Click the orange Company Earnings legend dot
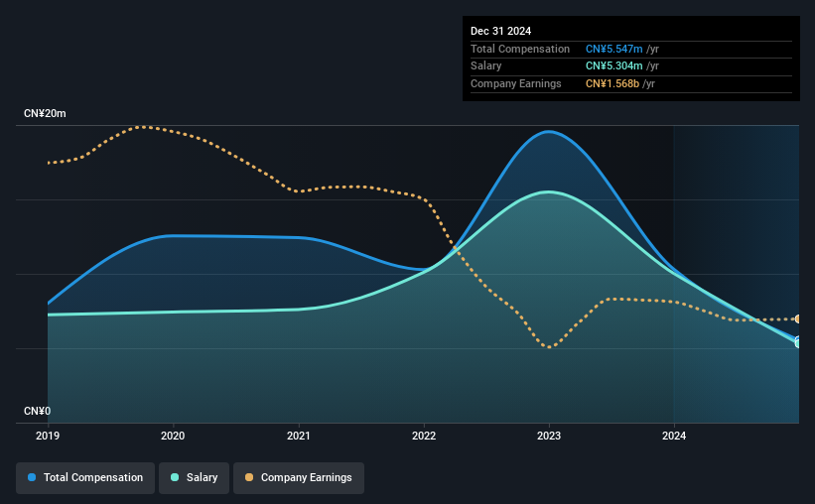815x504 pixels. point(249,477)
